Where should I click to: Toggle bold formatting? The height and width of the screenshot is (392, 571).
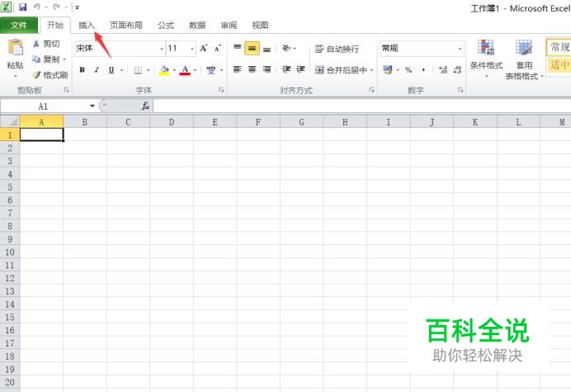point(83,69)
